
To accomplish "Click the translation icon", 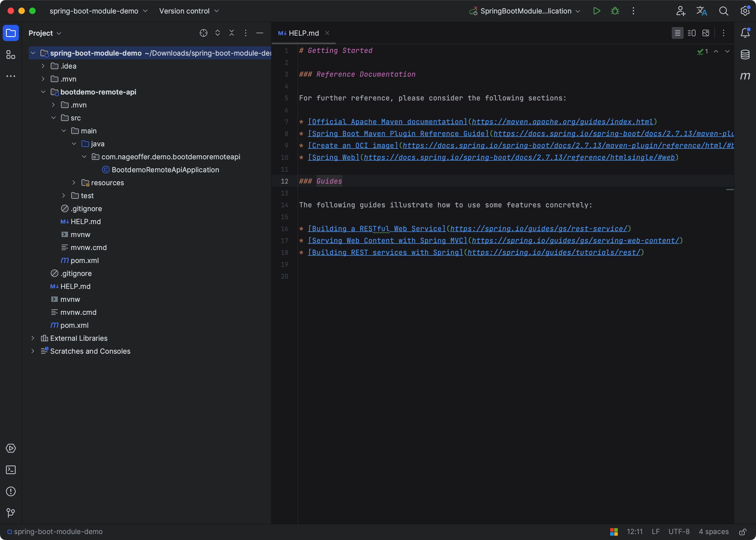I will coord(702,11).
